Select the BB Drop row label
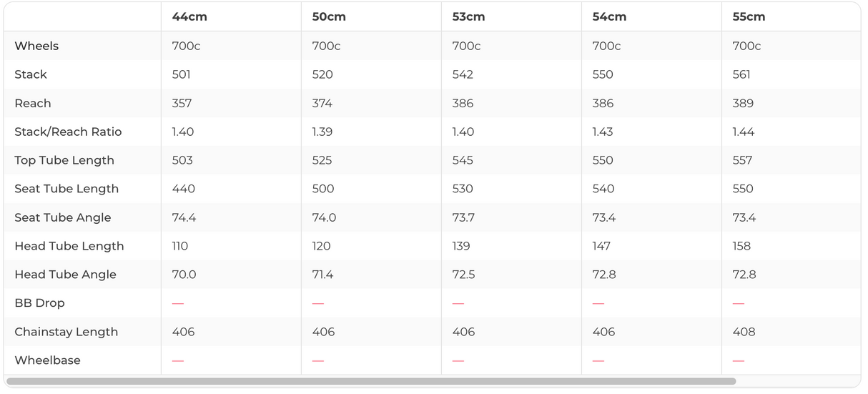 (x=39, y=303)
